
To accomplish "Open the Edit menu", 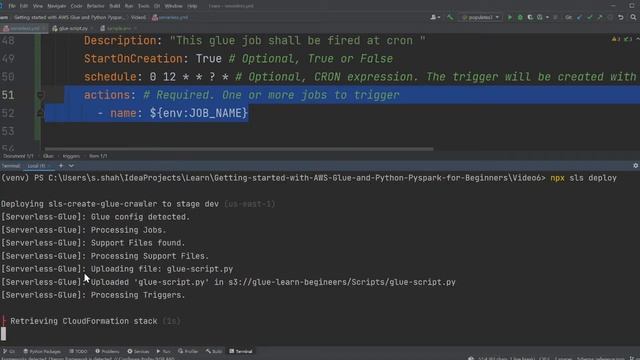I will point(24,6).
